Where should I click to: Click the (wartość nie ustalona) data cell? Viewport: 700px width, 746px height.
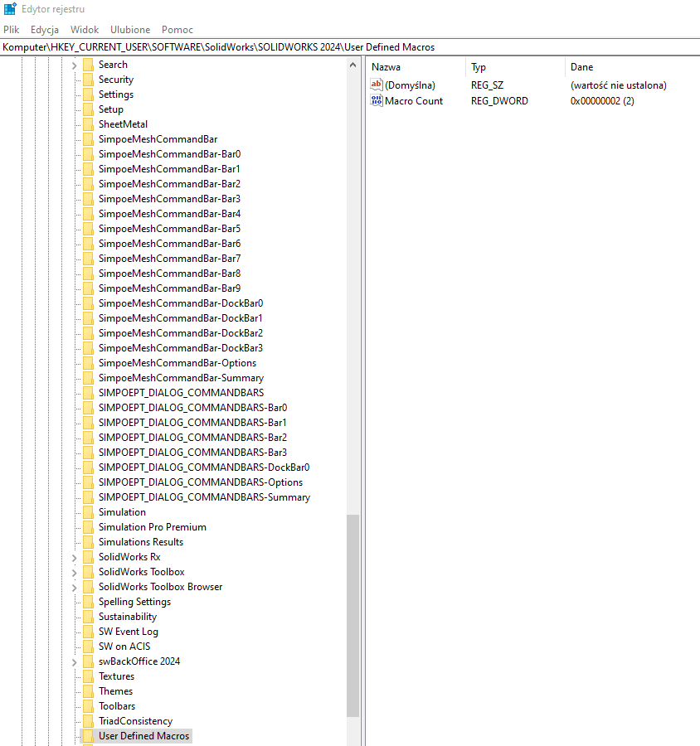point(619,85)
